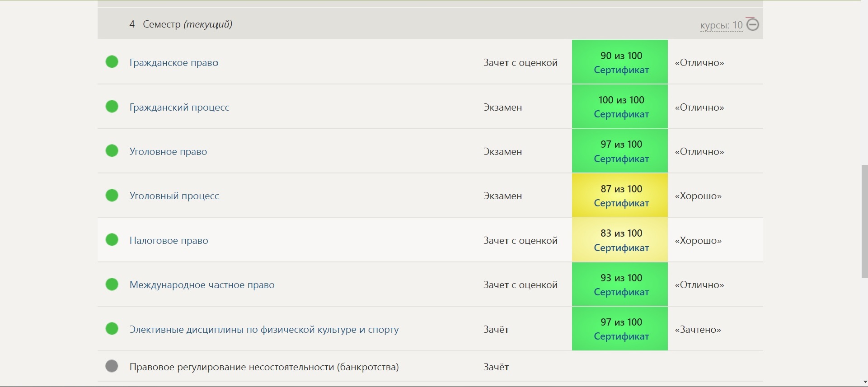Open Сертификат for Международное частное право (93)

pyautogui.click(x=621, y=292)
